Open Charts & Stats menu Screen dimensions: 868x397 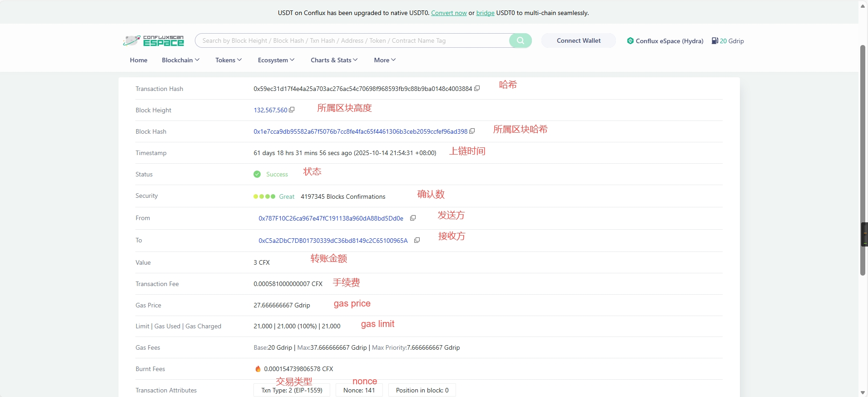(334, 60)
